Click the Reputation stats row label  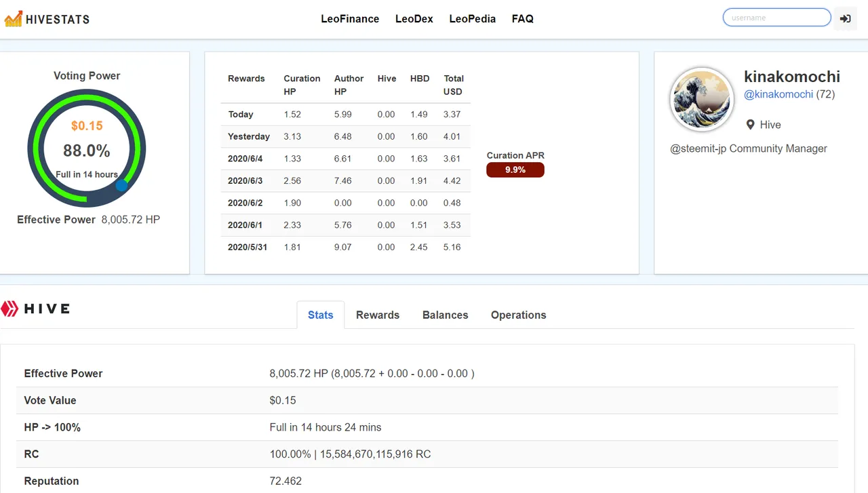tap(52, 481)
